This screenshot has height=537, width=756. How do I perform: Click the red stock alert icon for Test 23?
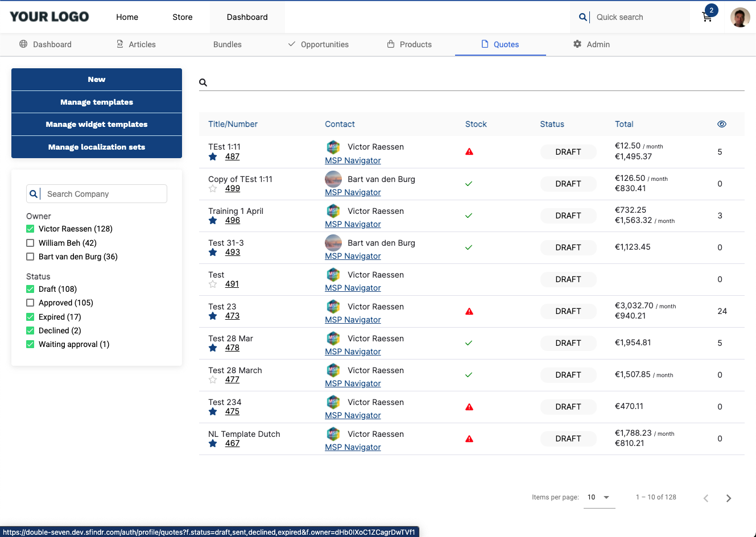pos(469,311)
